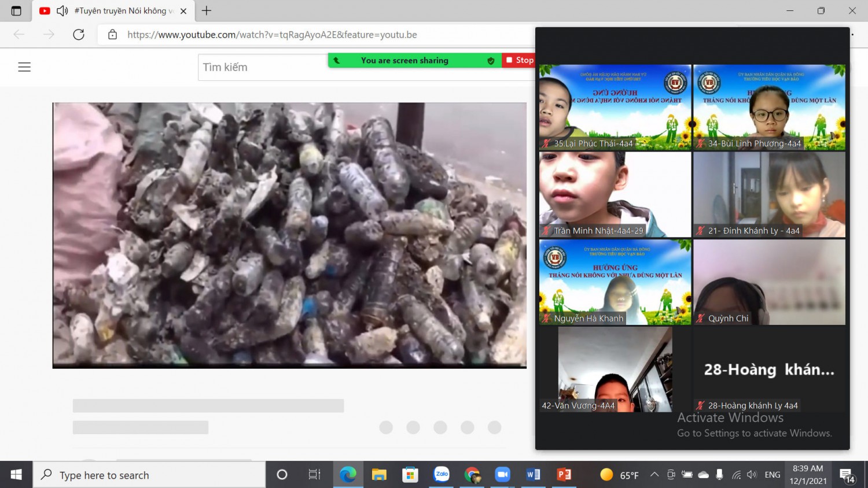Click the address bar URL
This screenshot has width=868, height=488.
click(272, 35)
